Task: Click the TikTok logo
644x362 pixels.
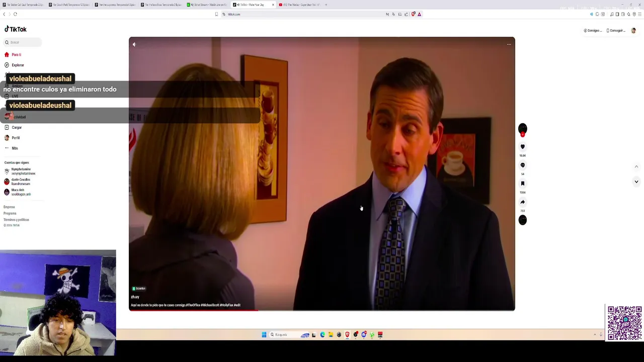Action: click(x=16, y=29)
